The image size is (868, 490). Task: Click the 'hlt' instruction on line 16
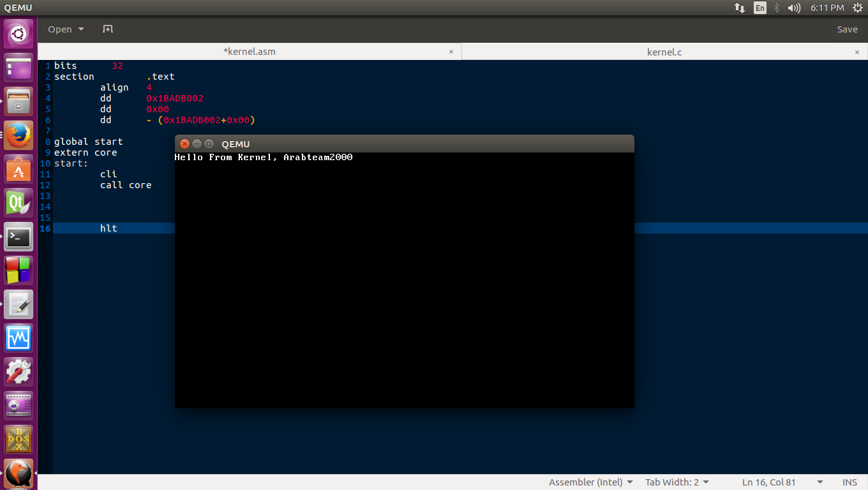[108, 228]
